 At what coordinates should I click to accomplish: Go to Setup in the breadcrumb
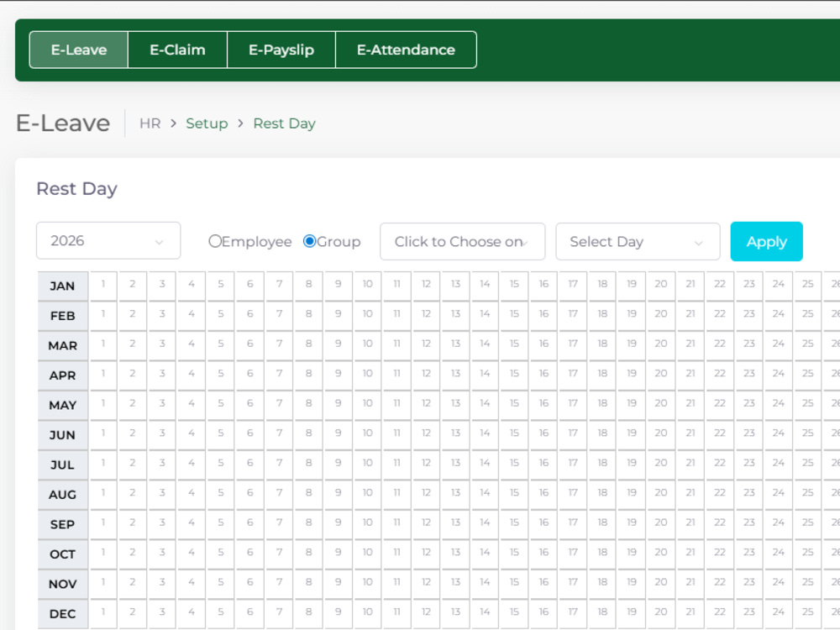pos(207,123)
